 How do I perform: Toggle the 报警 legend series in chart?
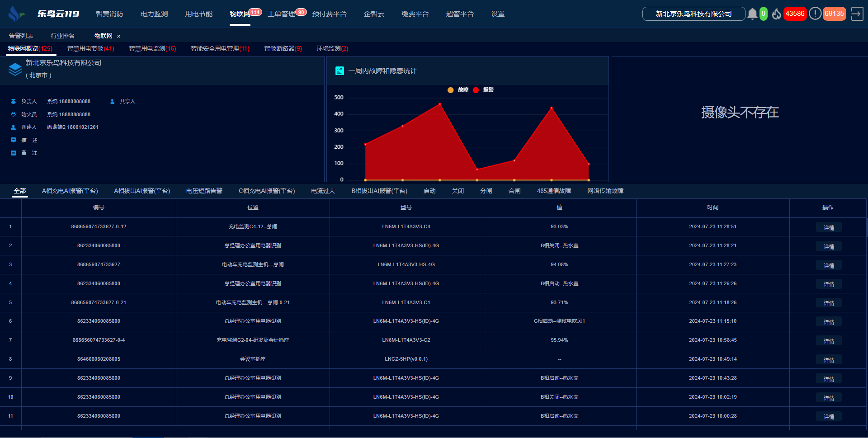(x=483, y=90)
